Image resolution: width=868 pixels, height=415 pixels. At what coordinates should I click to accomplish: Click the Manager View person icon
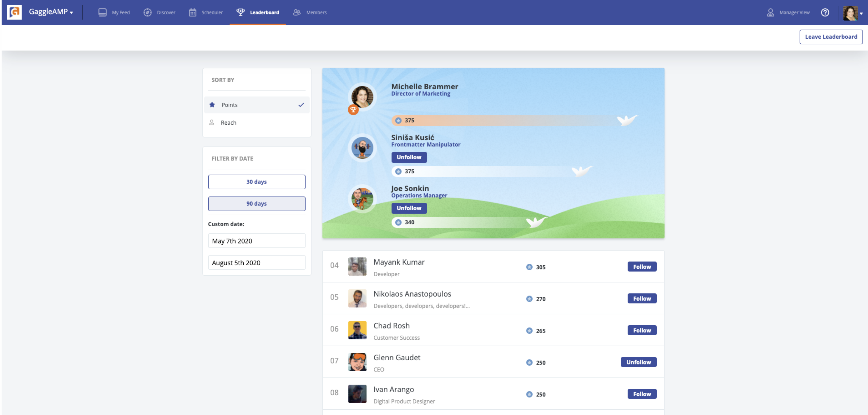coord(770,13)
